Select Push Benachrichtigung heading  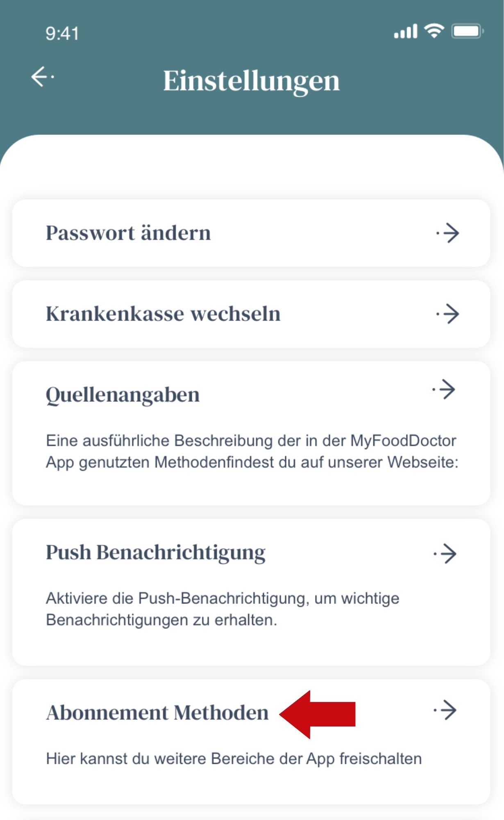pyautogui.click(x=156, y=552)
